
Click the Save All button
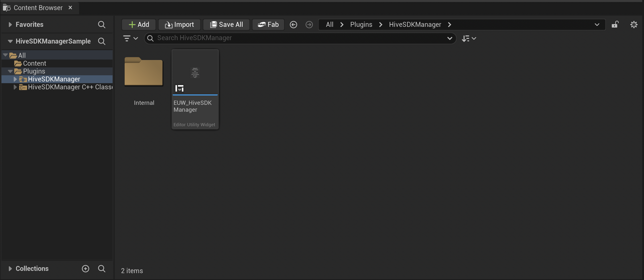coord(226,25)
